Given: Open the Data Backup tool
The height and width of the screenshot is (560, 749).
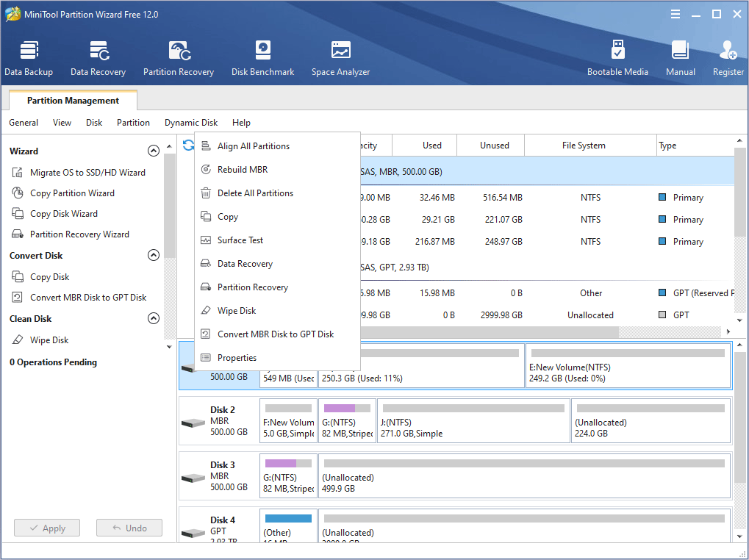Looking at the screenshot, I should pos(29,58).
